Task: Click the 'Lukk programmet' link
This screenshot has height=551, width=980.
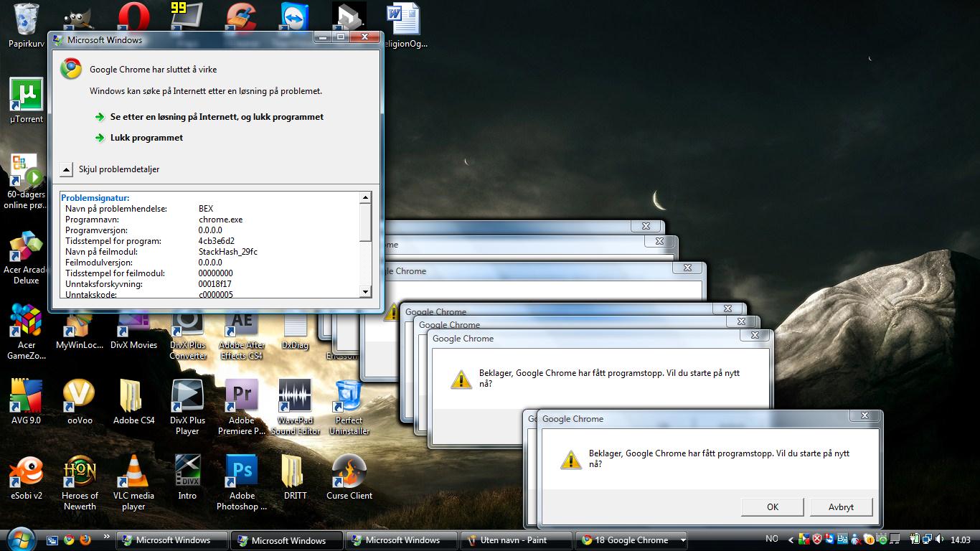Action: [146, 138]
